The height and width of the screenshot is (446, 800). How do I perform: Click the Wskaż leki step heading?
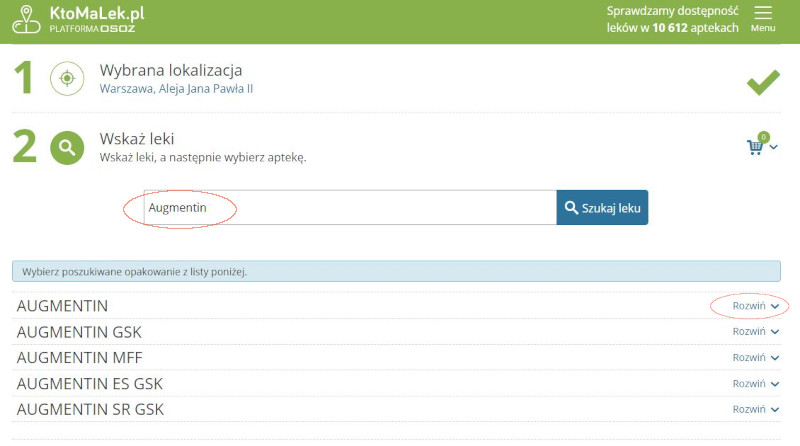144,139
